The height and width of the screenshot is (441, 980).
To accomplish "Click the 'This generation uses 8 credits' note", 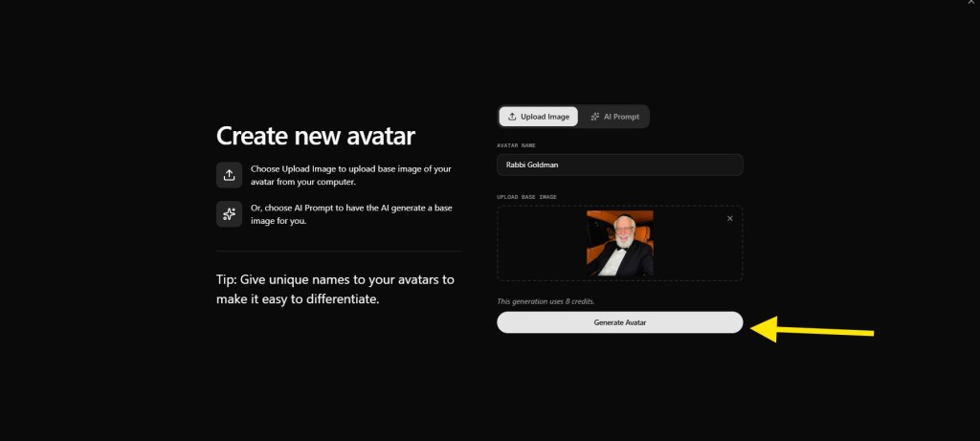I will click(546, 301).
